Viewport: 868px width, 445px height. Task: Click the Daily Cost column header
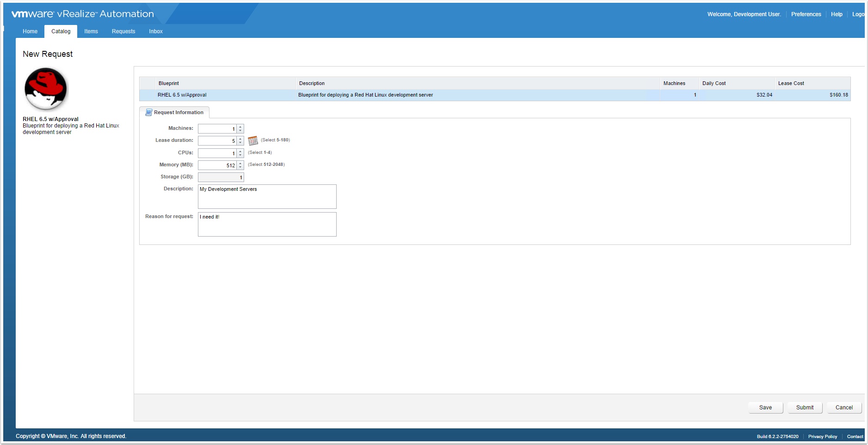[x=737, y=84]
